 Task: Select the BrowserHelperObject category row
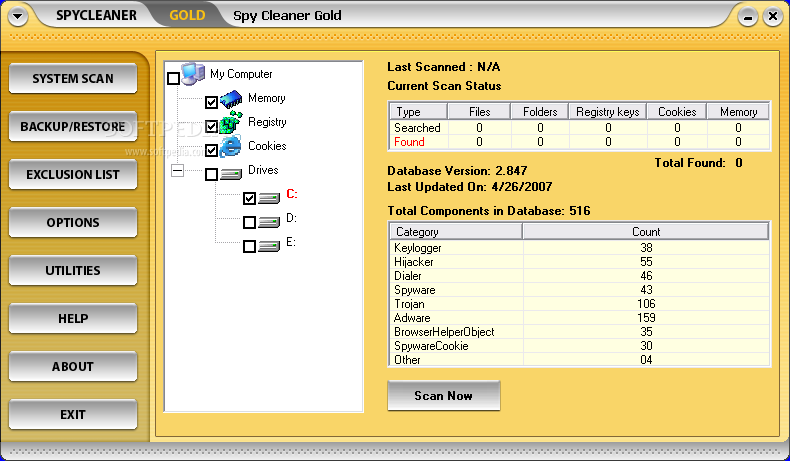(x=579, y=332)
